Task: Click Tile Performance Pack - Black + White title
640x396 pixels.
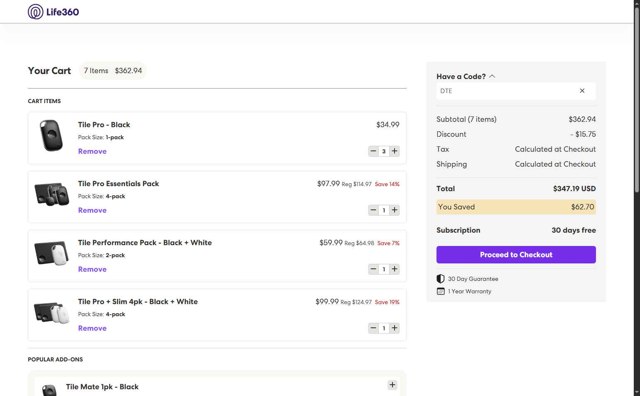Action: (145, 242)
